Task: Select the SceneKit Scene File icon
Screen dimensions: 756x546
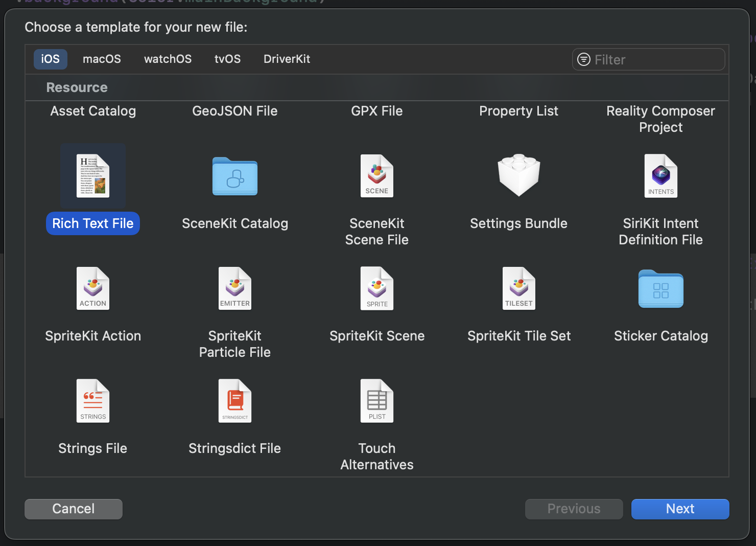Action: (x=377, y=176)
